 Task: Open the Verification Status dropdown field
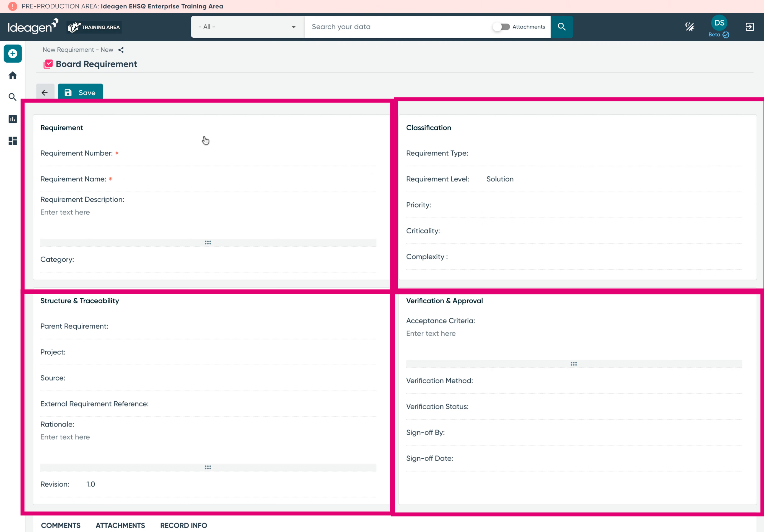tap(574, 407)
